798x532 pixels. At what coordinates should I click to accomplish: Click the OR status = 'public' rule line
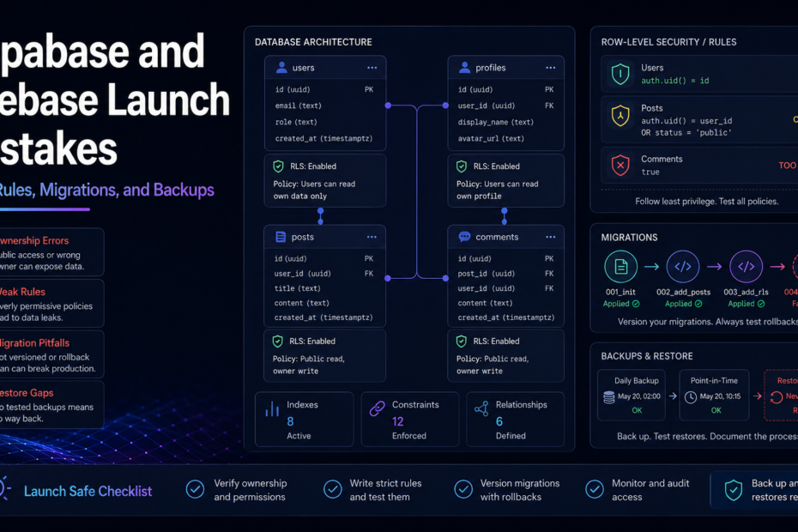point(686,133)
